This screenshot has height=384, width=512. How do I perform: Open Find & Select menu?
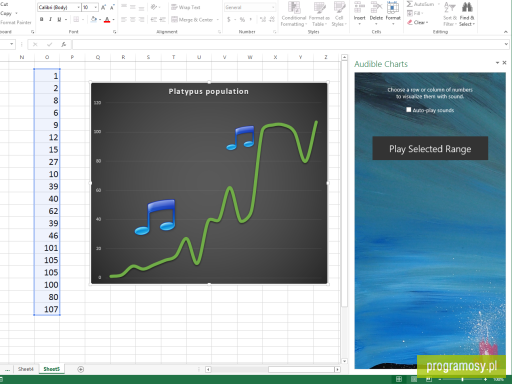click(467, 14)
